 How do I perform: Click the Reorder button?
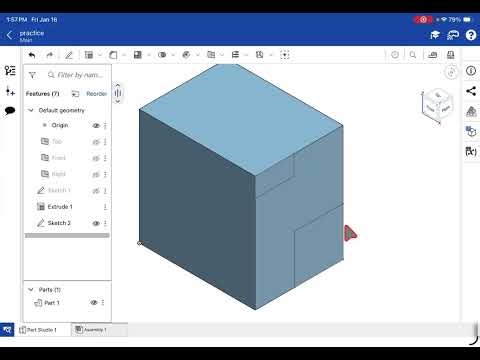[97, 94]
